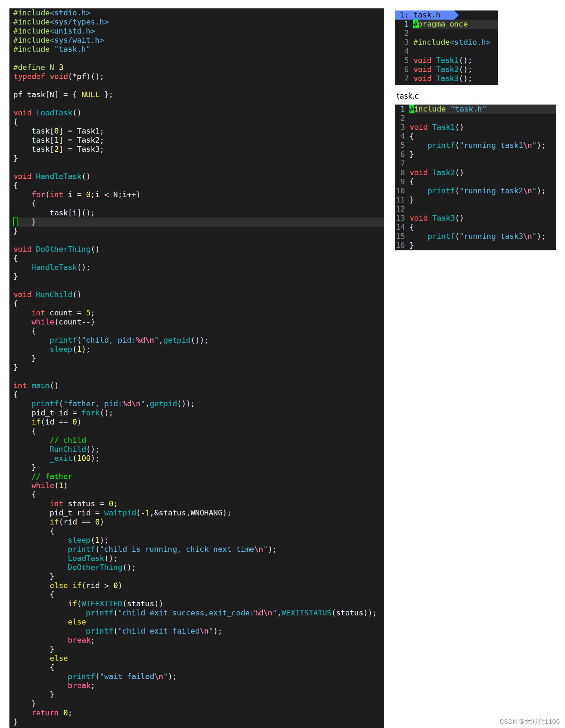Click 'task[0] = Task1;' assignment
The height and width of the screenshot is (728, 565).
click(67, 131)
